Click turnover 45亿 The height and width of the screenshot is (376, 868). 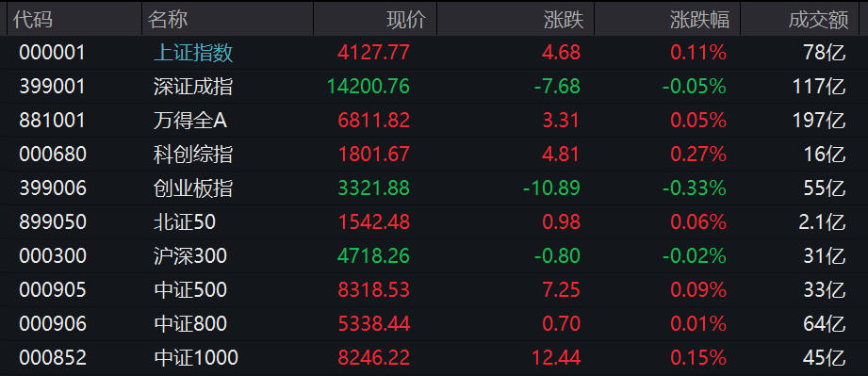(825, 357)
